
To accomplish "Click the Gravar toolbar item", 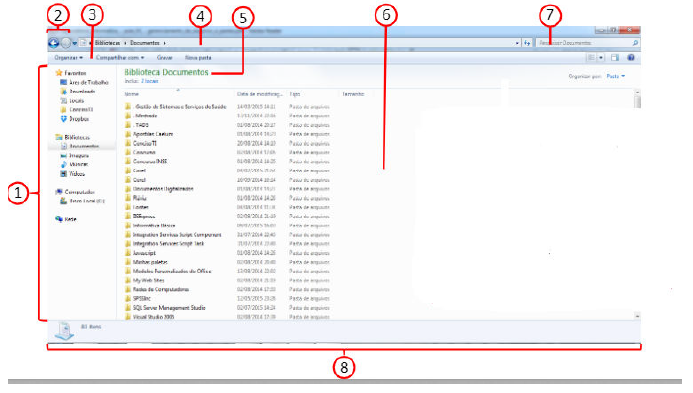I will pos(164,57).
